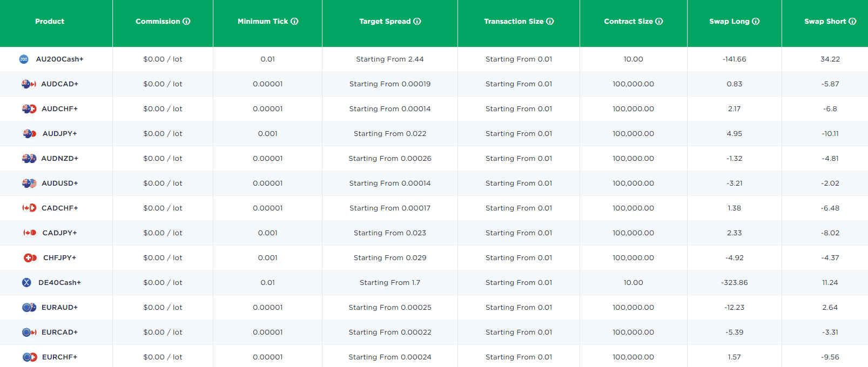868x367 pixels.
Task: Select the CHFJPY+ product name
Action: (60, 258)
